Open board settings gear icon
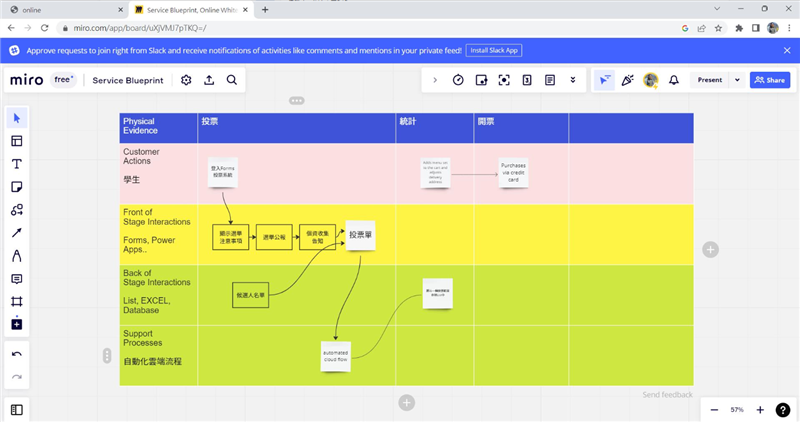Screen dimensions: 800x422 click(x=186, y=80)
